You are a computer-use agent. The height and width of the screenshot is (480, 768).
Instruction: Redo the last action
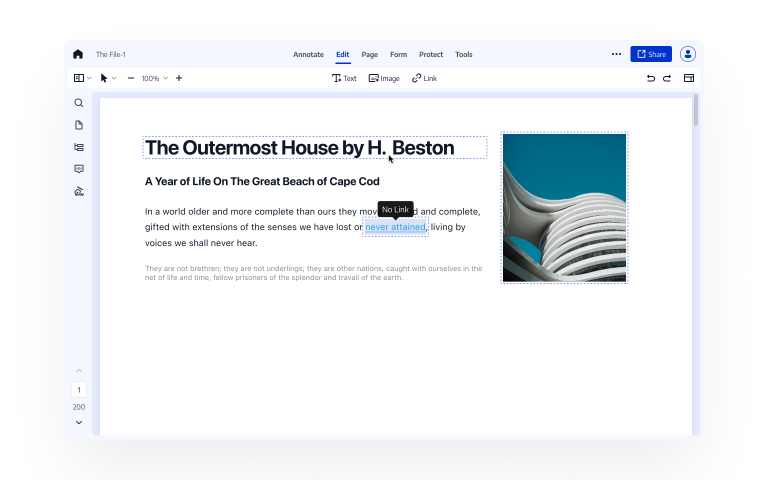(667, 78)
